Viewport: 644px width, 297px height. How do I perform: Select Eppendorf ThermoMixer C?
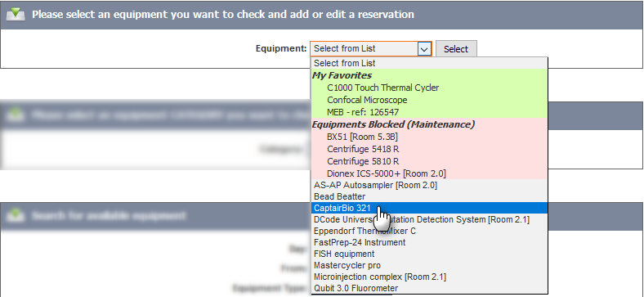[429, 232]
